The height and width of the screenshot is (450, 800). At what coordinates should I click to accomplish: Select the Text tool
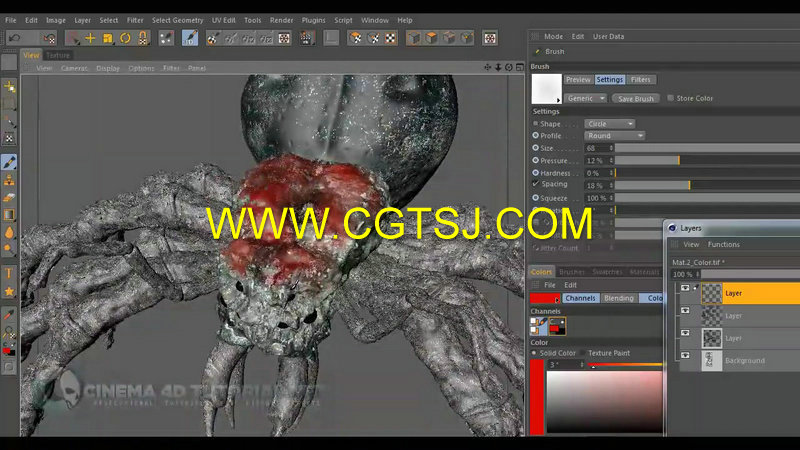click(x=9, y=273)
